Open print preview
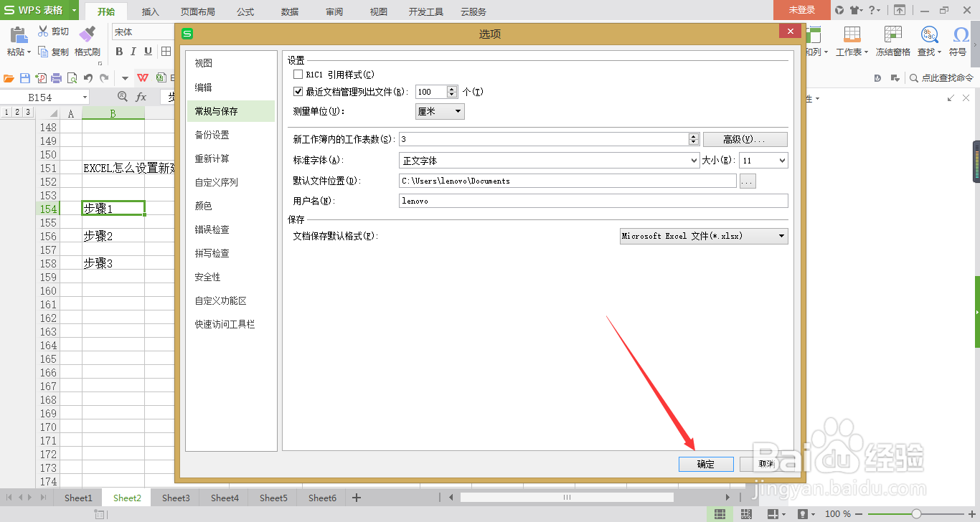Viewport: 980px width, 522px height. click(x=72, y=79)
